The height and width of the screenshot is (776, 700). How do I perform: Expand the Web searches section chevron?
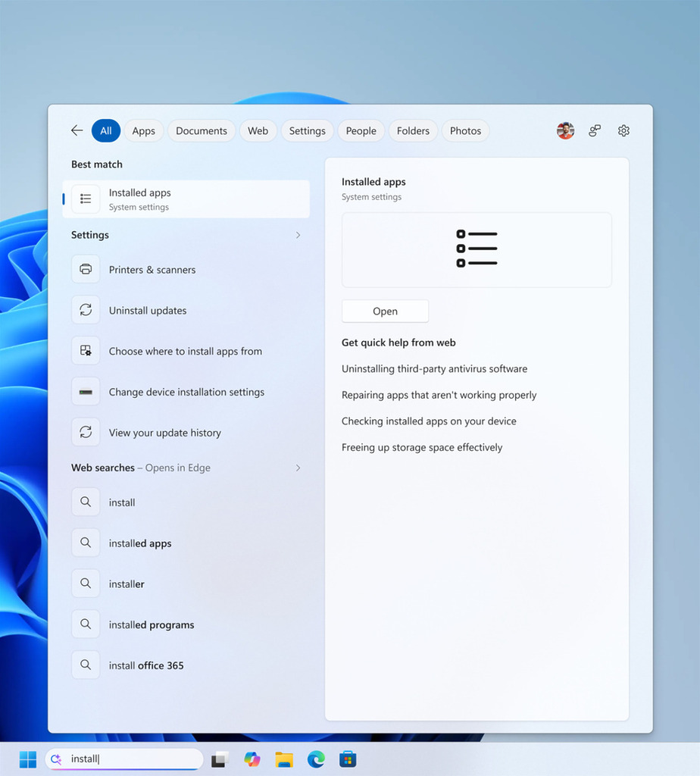click(x=298, y=468)
